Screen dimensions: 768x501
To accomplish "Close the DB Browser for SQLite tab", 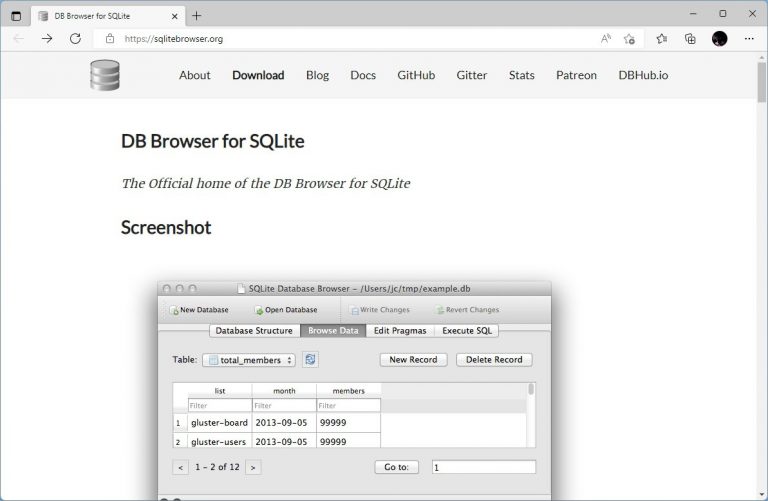I will [173, 15].
